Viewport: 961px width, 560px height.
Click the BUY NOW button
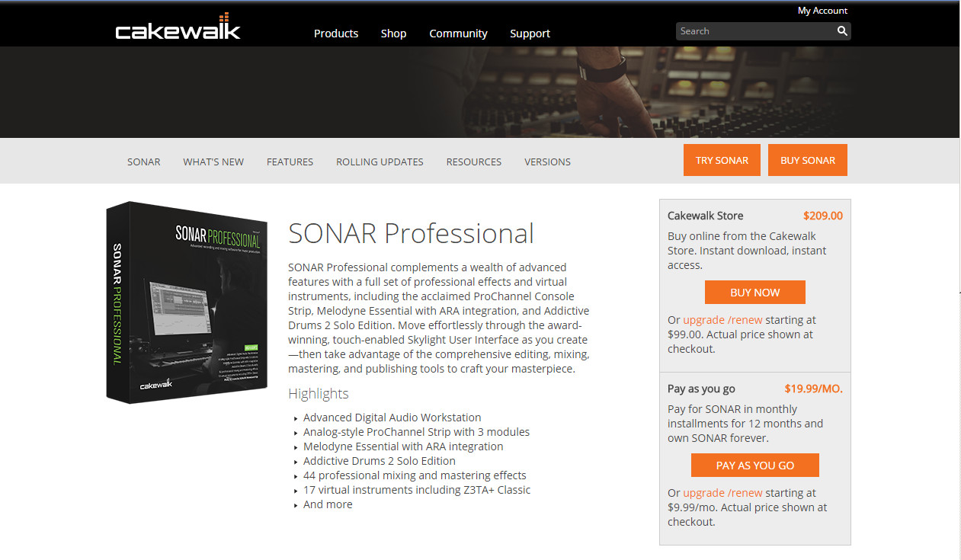755,293
